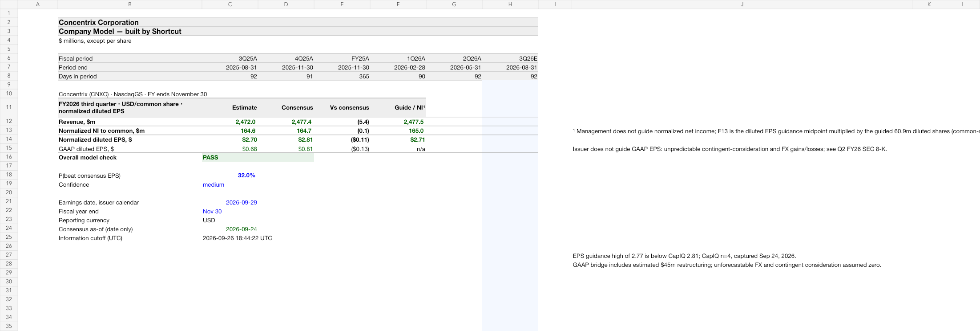Viewport: 980px width, 331px height.
Task: Click EPS guide value $2.71
Action: coord(398,139)
